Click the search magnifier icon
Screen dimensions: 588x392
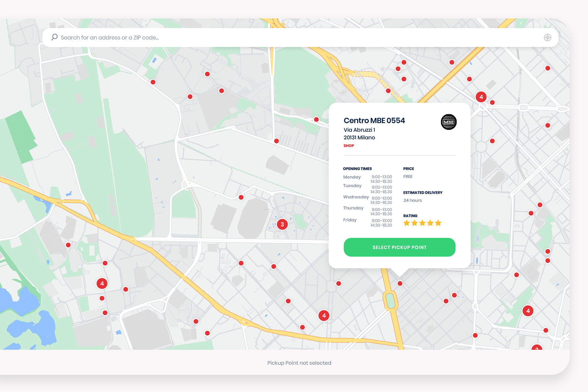[x=55, y=37]
